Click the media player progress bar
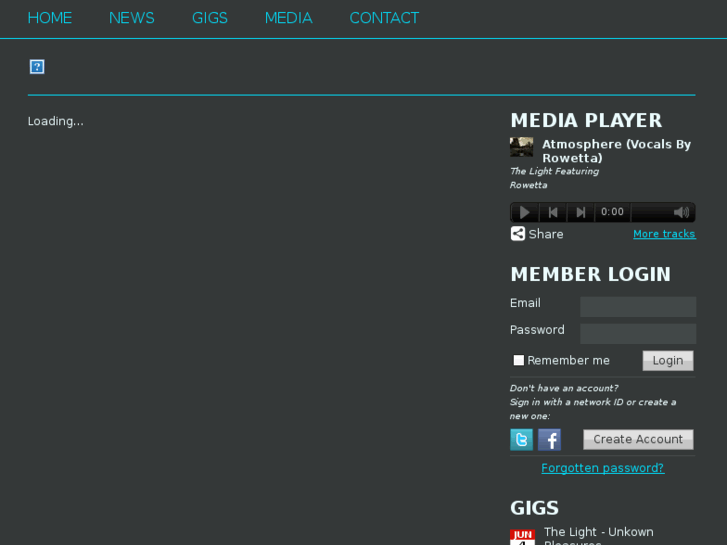Image resolution: width=727 pixels, height=545 pixels. (652, 212)
